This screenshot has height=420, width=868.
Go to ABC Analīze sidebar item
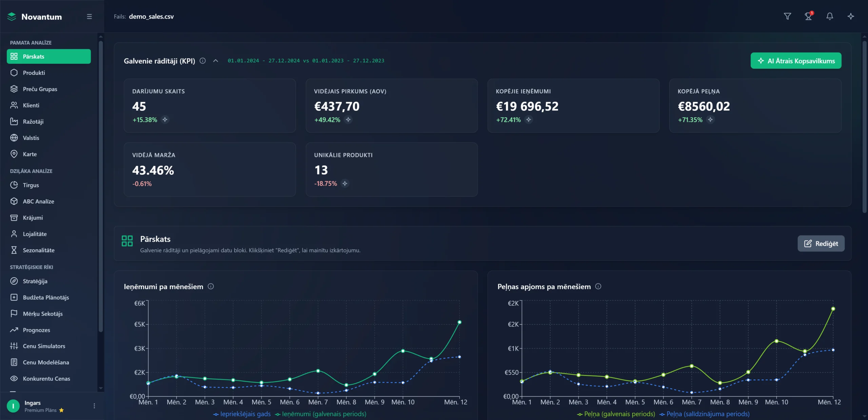38,201
